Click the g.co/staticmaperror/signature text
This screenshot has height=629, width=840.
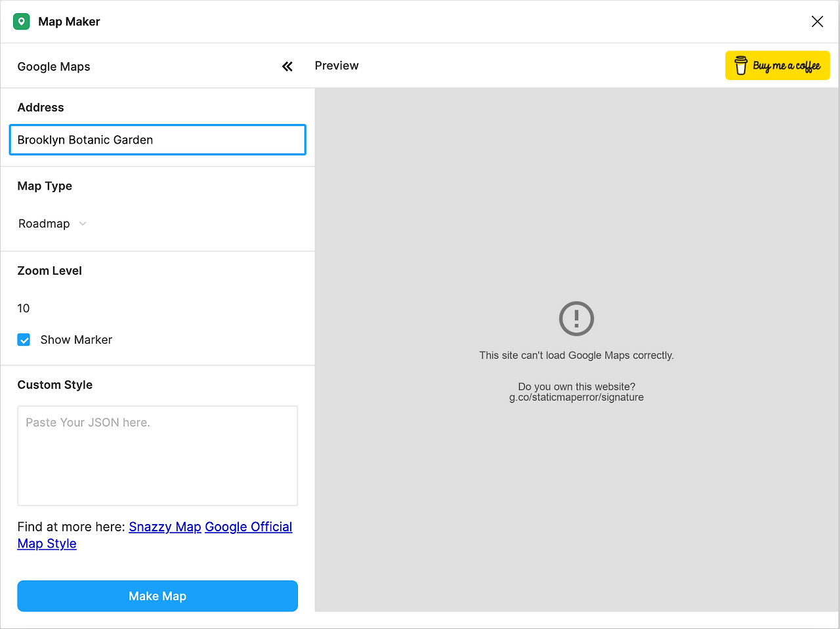pos(576,397)
